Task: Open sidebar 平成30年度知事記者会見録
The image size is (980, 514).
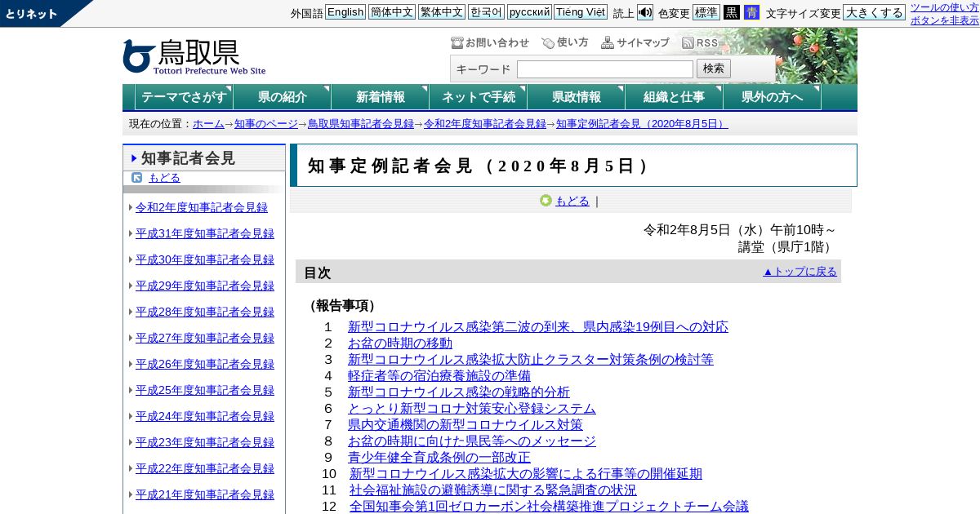Action: (204, 259)
